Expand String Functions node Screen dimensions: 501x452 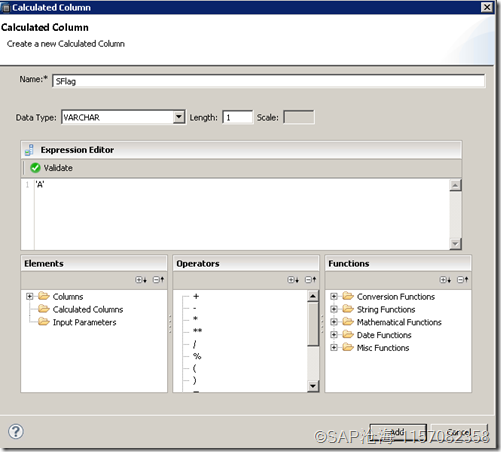[x=334, y=309]
